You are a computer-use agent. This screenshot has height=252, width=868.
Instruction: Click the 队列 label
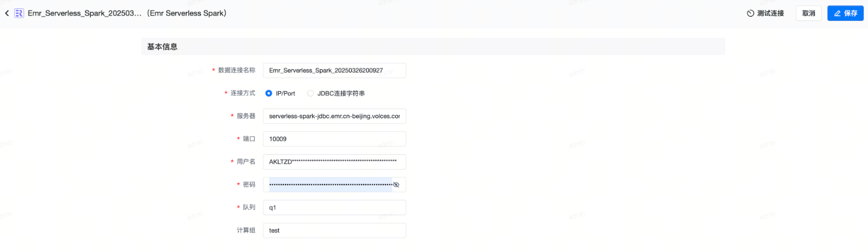click(249, 208)
